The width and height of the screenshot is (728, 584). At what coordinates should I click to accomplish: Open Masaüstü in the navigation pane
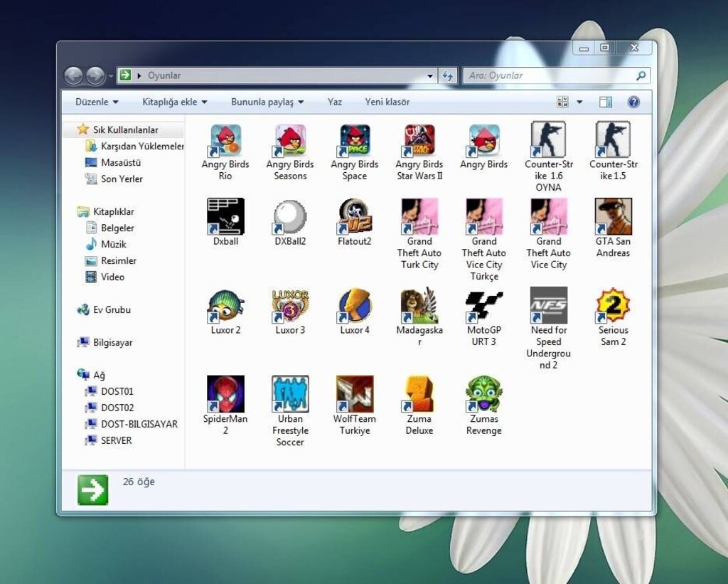tap(120, 163)
